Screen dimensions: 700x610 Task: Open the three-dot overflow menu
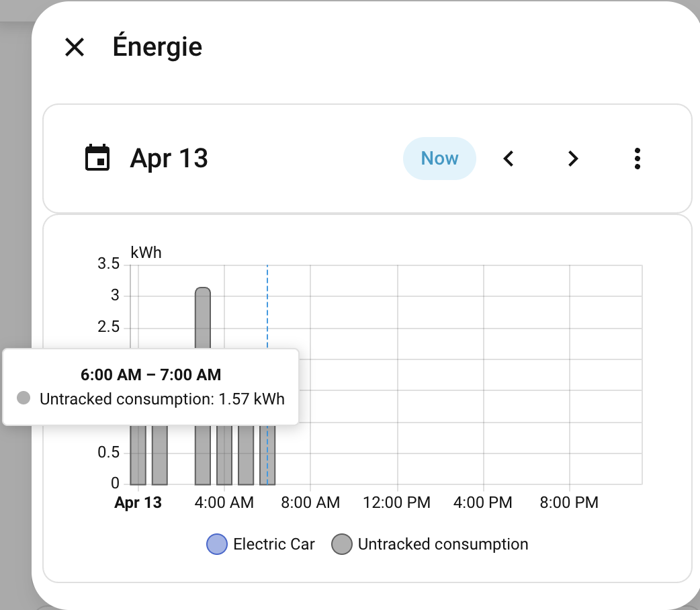637,159
